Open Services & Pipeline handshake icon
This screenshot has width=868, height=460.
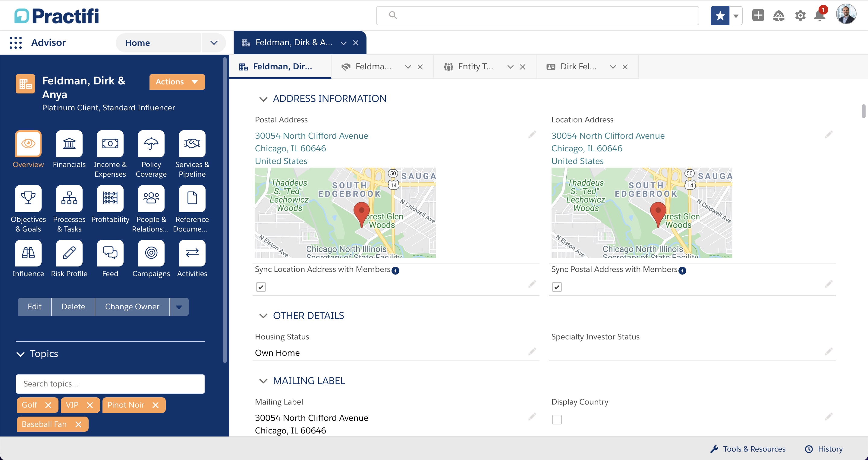click(192, 144)
